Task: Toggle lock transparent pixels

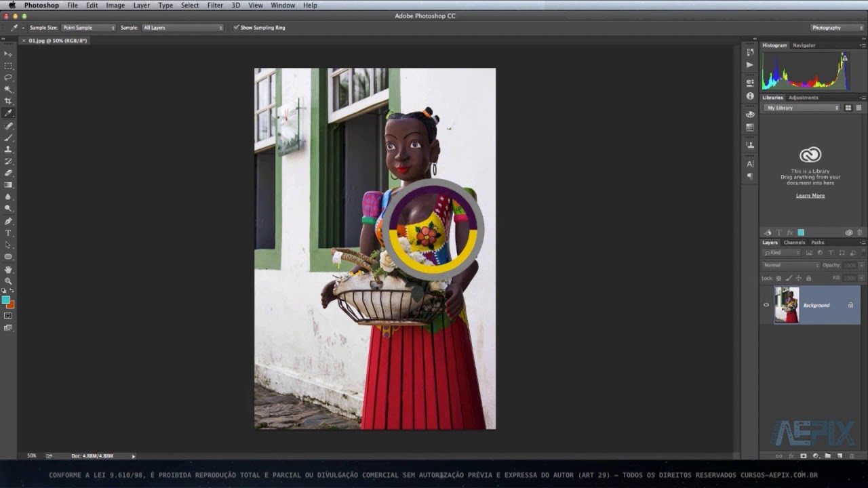Action: (778, 278)
